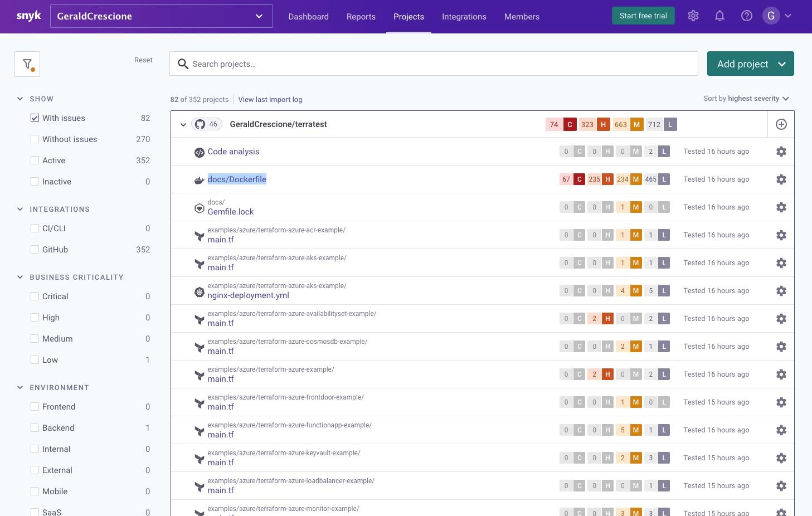Collapse the SHOW filter section
This screenshot has width=812, height=516.
[x=20, y=99]
